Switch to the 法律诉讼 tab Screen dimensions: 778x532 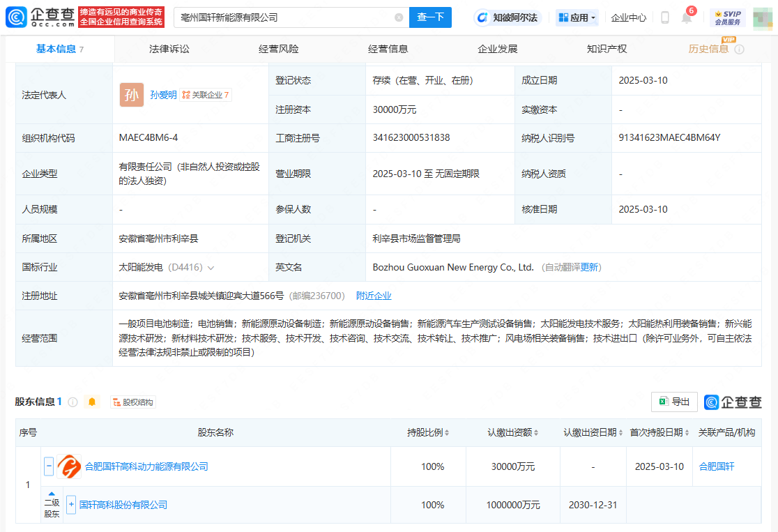click(x=169, y=49)
